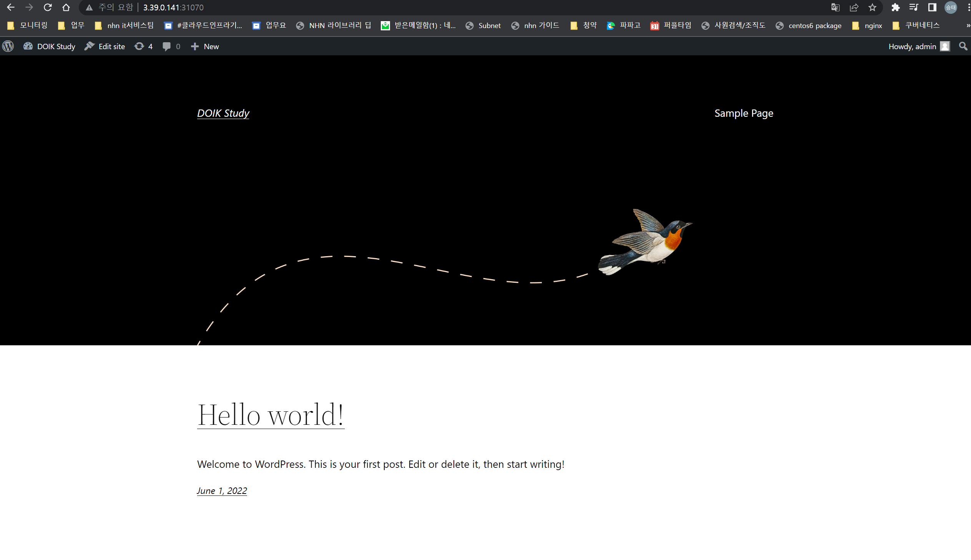Open the browser extensions puzzle icon
This screenshot has width=971, height=560.
[x=895, y=7]
